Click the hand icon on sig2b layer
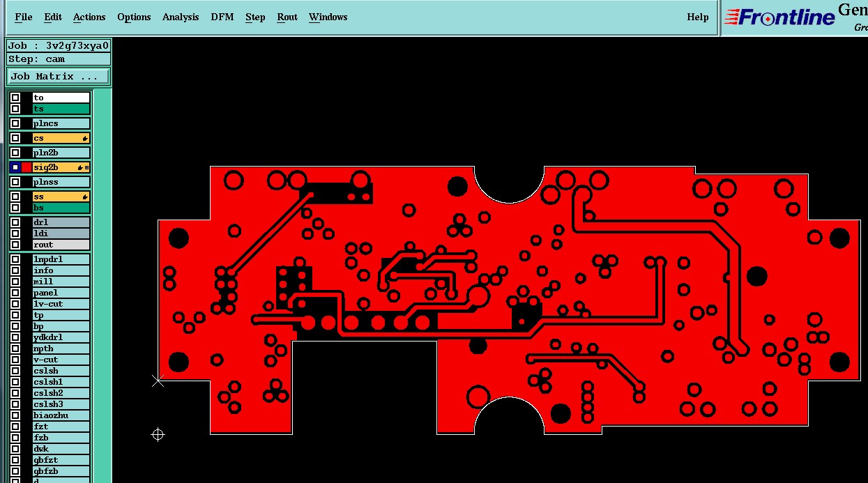The height and width of the screenshot is (483, 868). click(x=80, y=167)
